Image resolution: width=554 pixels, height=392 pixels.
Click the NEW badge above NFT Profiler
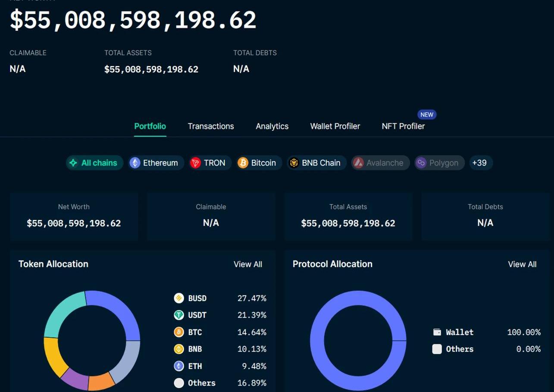point(427,115)
